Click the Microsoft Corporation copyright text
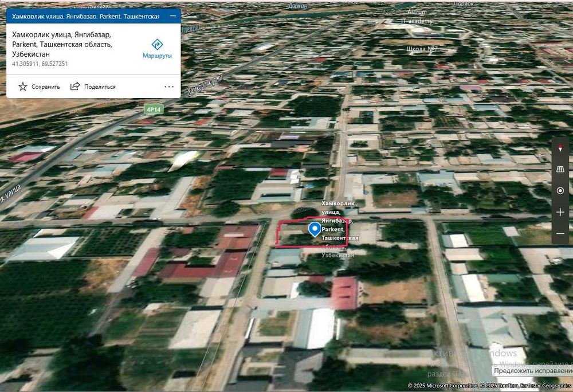This screenshot has width=573, height=392. 443,386
